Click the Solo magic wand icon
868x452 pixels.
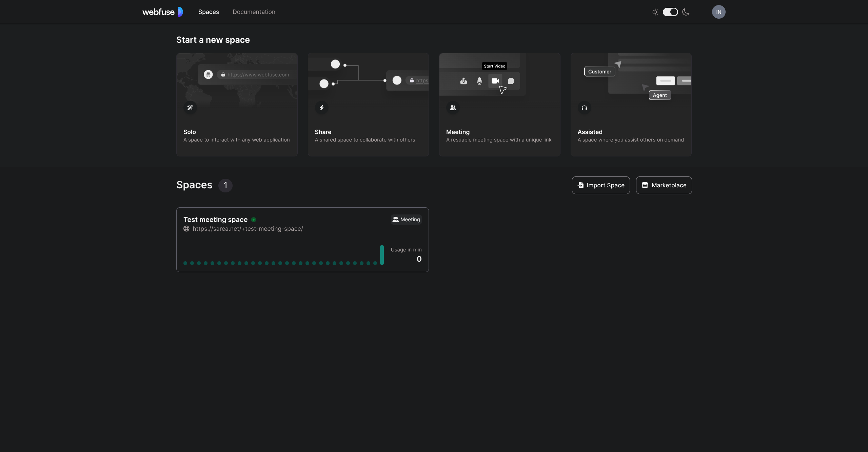190,108
